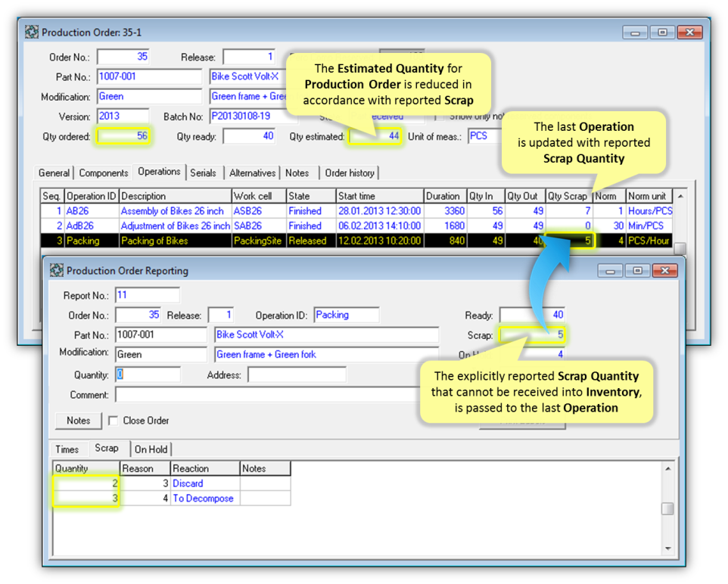Click the Ready field showing 40

pos(532,315)
